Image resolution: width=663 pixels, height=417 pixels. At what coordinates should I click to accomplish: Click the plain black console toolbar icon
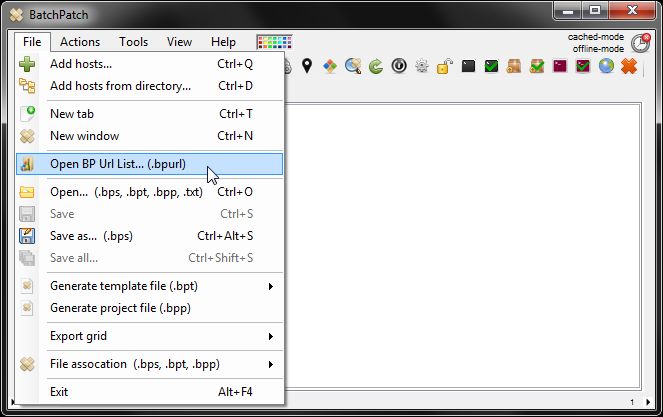tap(468, 66)
